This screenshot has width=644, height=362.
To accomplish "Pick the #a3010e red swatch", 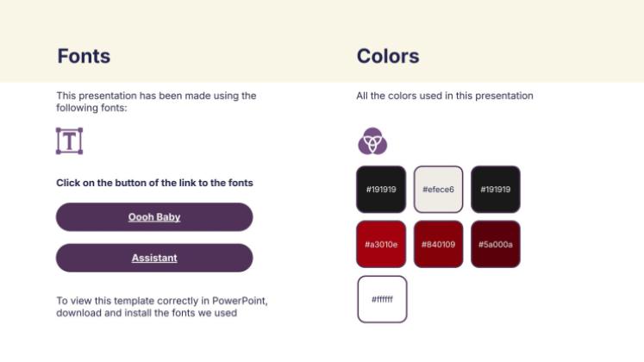I will tap(380, 244).
